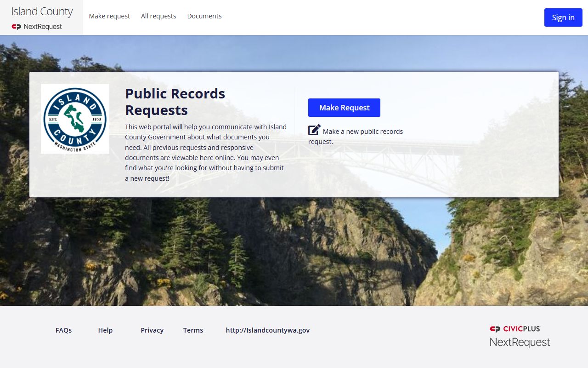
Task: Open the Terms footer link
Action: click(193, 330)
